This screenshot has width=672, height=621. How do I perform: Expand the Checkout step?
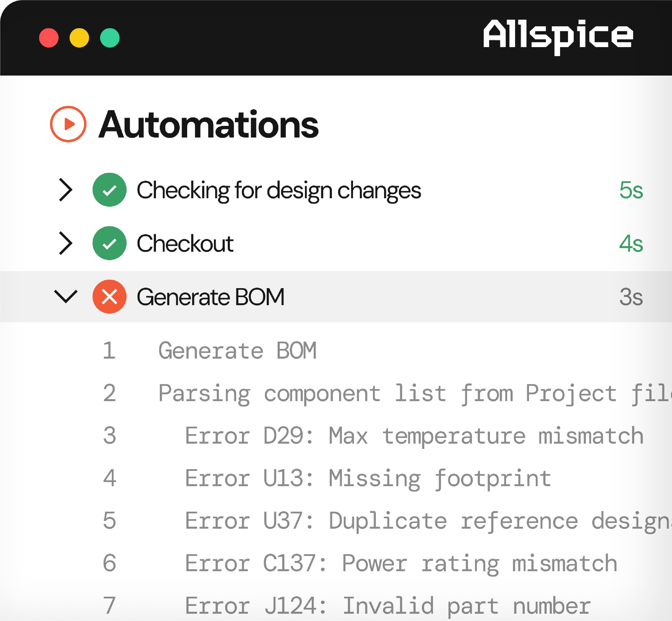coord(66,243)
